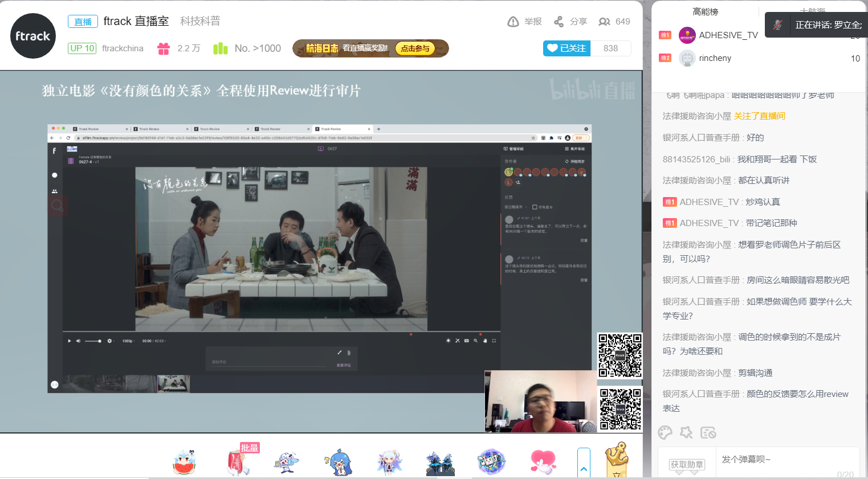The image size is (868, 479).
Task: Click the 点击参与 button
Action: point(415,48)
